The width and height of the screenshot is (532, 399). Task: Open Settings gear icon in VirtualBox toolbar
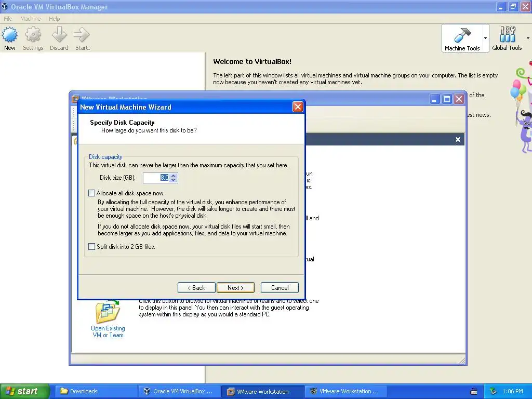coord(33,35)
